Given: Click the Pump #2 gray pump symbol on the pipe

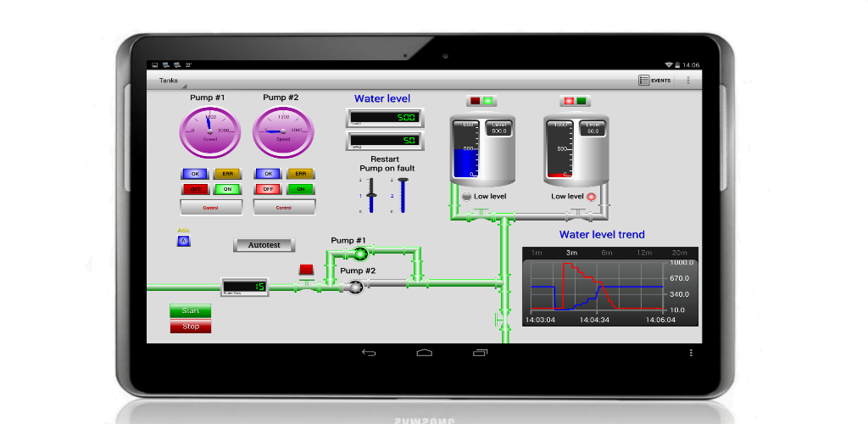Looking at the screenshot, I should pyautogui.click(x=354, y=286).
